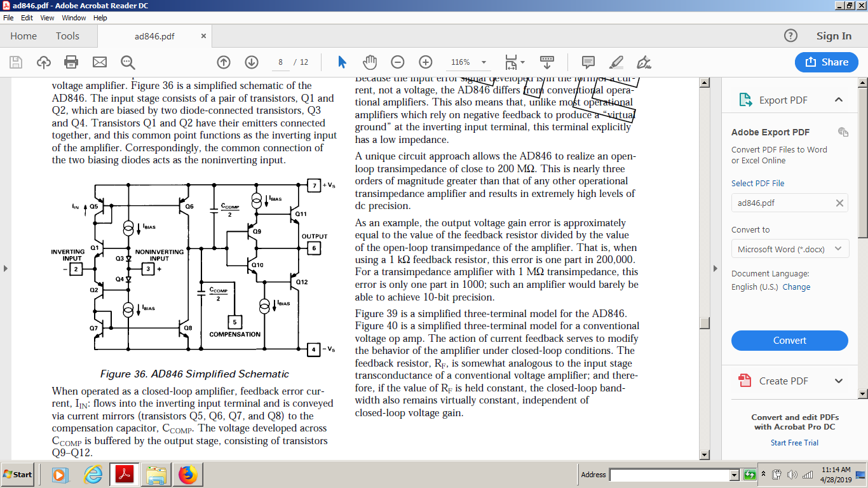
Task: Click the read mode scrolling icon
Action: pyautogui.click(x=546, y=62)
